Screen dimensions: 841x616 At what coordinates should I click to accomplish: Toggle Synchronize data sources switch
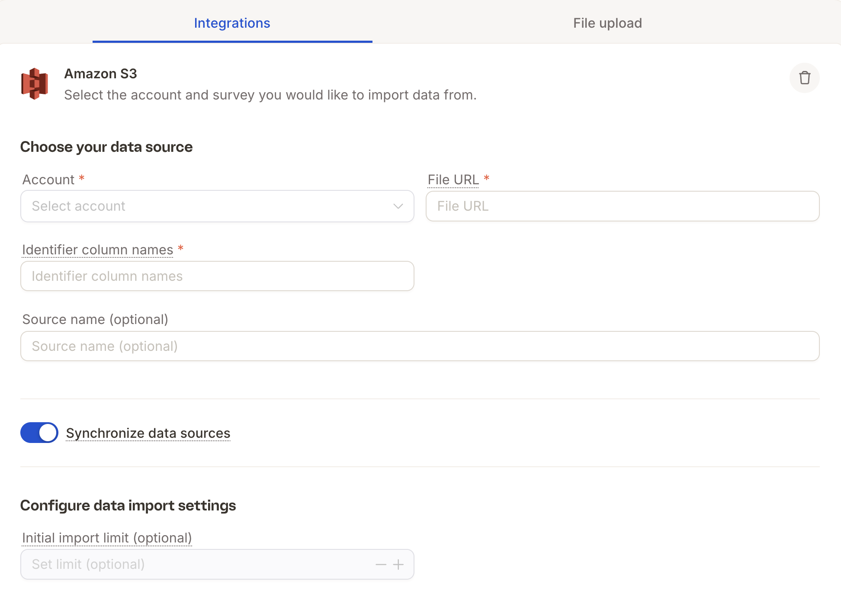pyautogui.click(x=39, y=433)
